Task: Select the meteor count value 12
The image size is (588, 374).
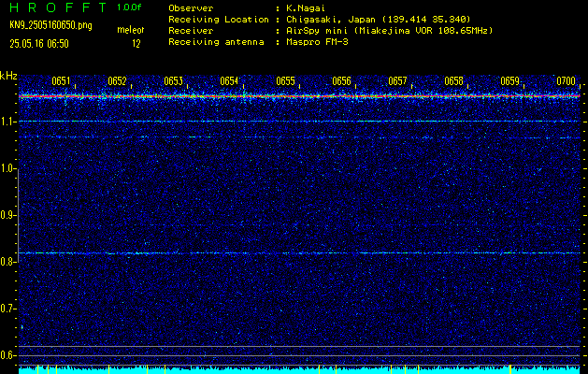Action: click(136, 44)
